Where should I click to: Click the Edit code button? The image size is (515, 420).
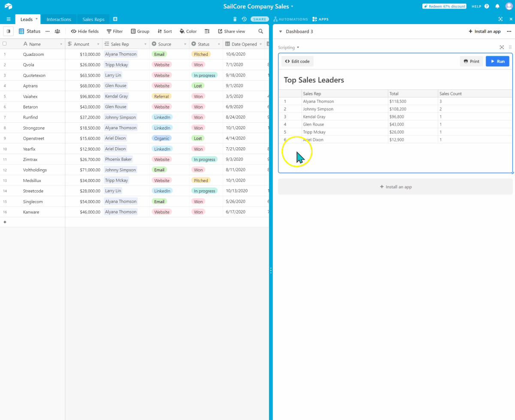click(x=297, y=61)
